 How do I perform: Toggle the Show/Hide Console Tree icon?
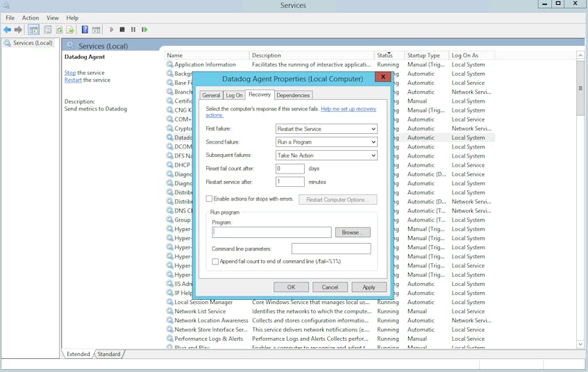tap(33, 30)
